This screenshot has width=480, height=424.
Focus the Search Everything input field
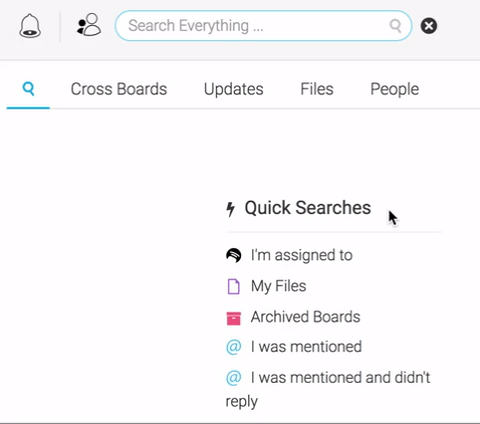(x=263, y=26)
